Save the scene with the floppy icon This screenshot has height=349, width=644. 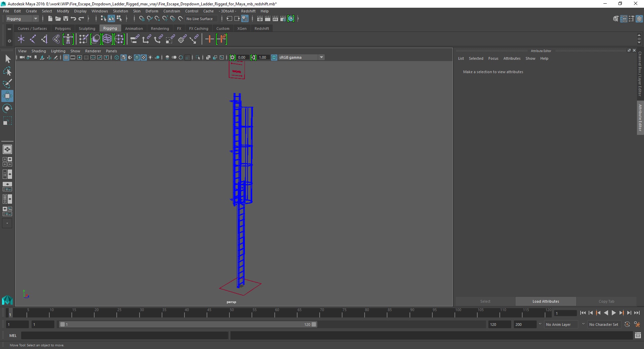(66, 19)
